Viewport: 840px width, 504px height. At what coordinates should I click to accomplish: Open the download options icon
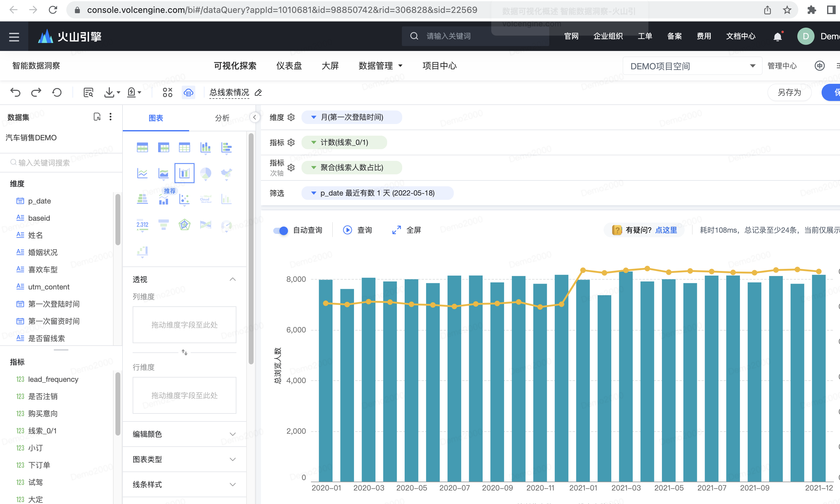coord(112,92)
